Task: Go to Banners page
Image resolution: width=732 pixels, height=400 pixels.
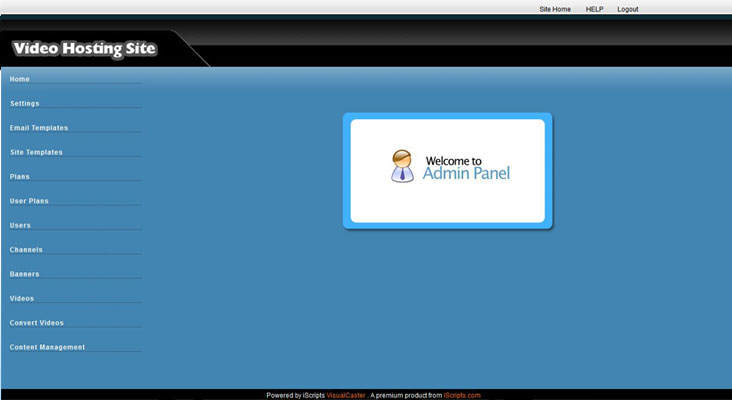Action: pyautogui.click(x=24, y=274)
